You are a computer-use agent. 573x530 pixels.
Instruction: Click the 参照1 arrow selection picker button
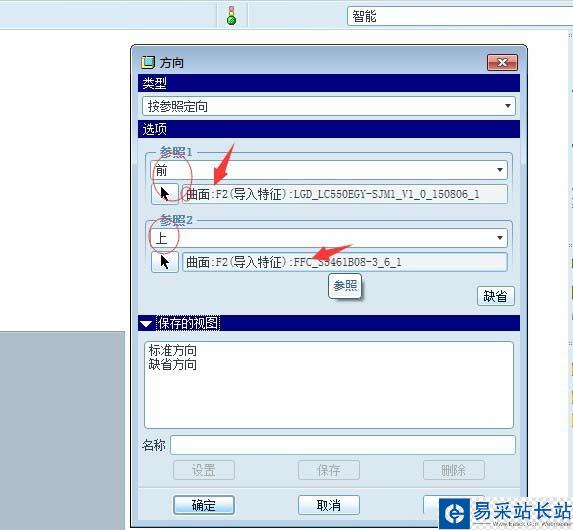pos(165,194)
